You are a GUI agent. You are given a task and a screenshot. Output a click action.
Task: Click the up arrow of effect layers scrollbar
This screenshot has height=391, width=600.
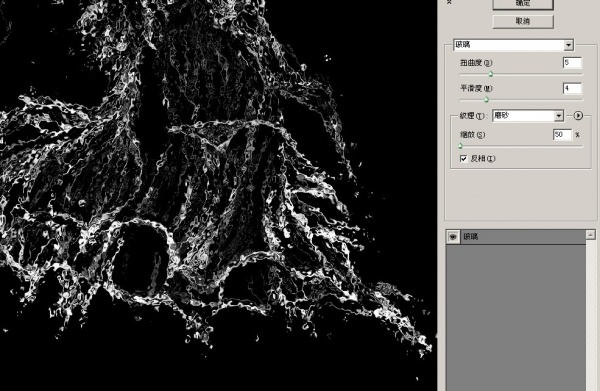pos(590,235)
